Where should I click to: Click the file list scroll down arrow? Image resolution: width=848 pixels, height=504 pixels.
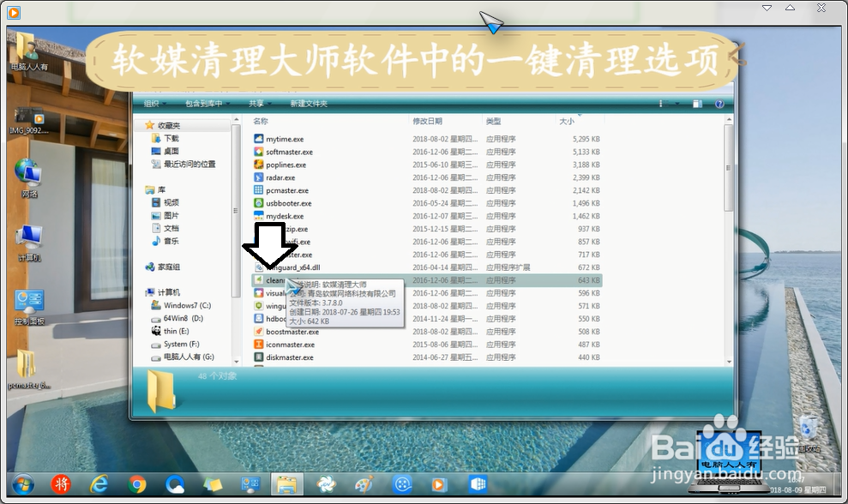(729, 361)
